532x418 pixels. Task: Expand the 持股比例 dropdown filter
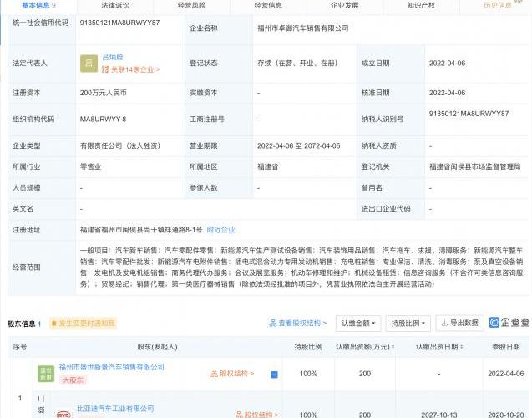pyautogui.click(x=408, y=324)
